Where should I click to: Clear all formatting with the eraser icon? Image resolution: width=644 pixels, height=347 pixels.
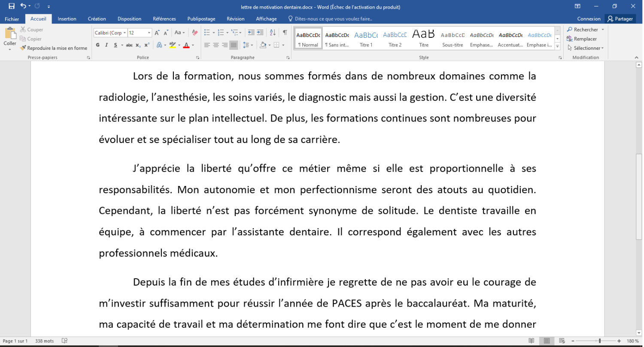pyautogui.click(x=194, y=33)
